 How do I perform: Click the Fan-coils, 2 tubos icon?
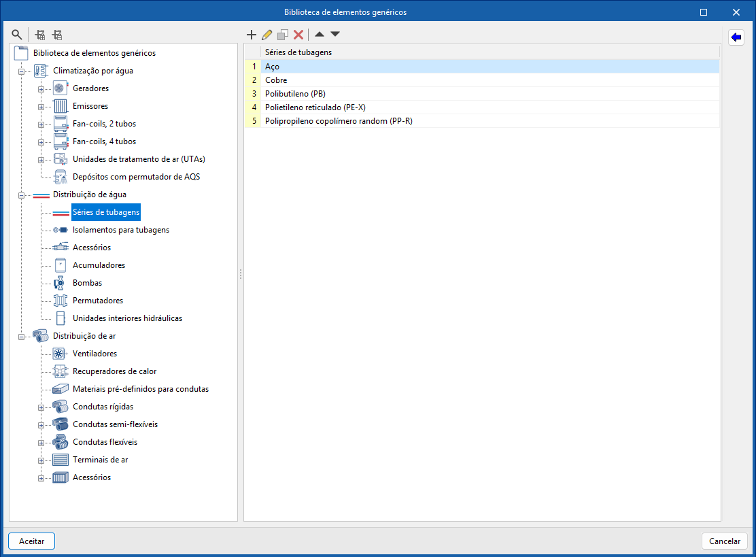click(60, 124)
